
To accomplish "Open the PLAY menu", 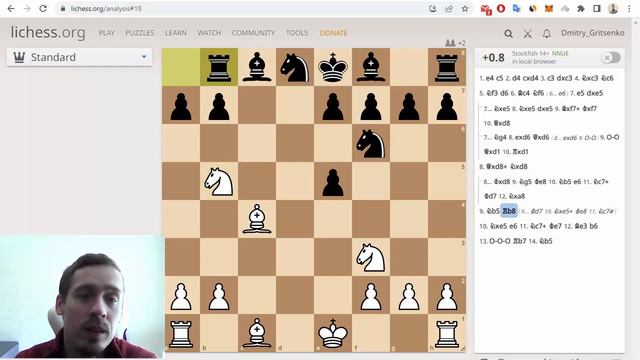I will [x=107, y=33].
